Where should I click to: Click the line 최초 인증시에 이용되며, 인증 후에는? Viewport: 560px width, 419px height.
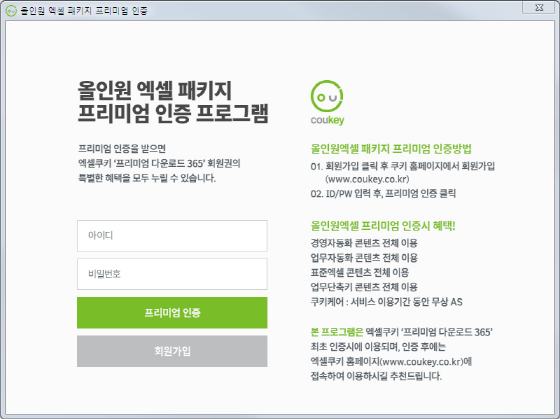[378, 347]
